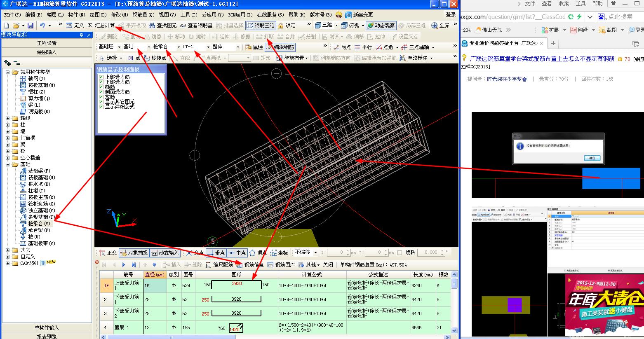Expand the 轴线 tree node
644x339 pixels.
pos(8,118)
